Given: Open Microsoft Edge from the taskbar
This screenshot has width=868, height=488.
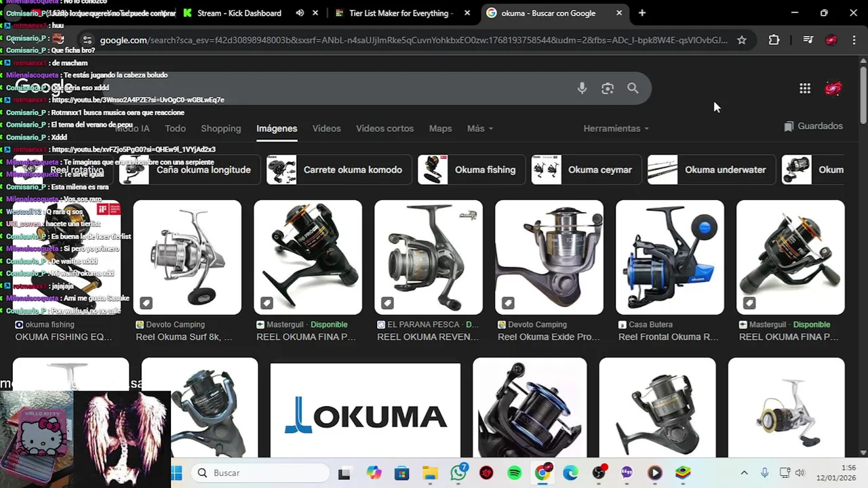Looking at the screenshot, I should pyautogui.click(x=570, y=472).
